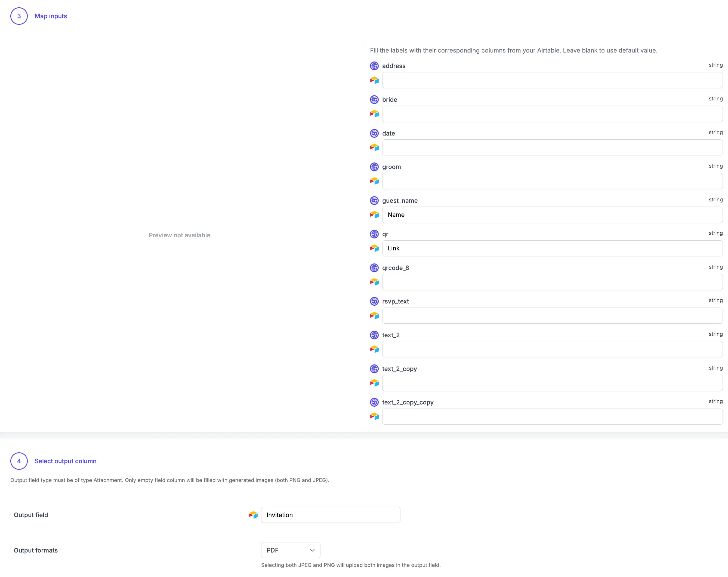Focus the rsvp_text column input field

(x=552, y=316)
